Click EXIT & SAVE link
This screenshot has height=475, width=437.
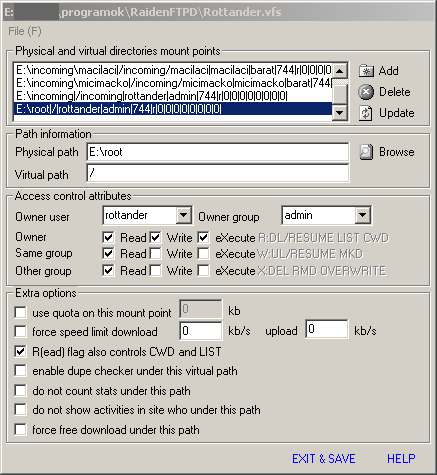coord(324,459)
